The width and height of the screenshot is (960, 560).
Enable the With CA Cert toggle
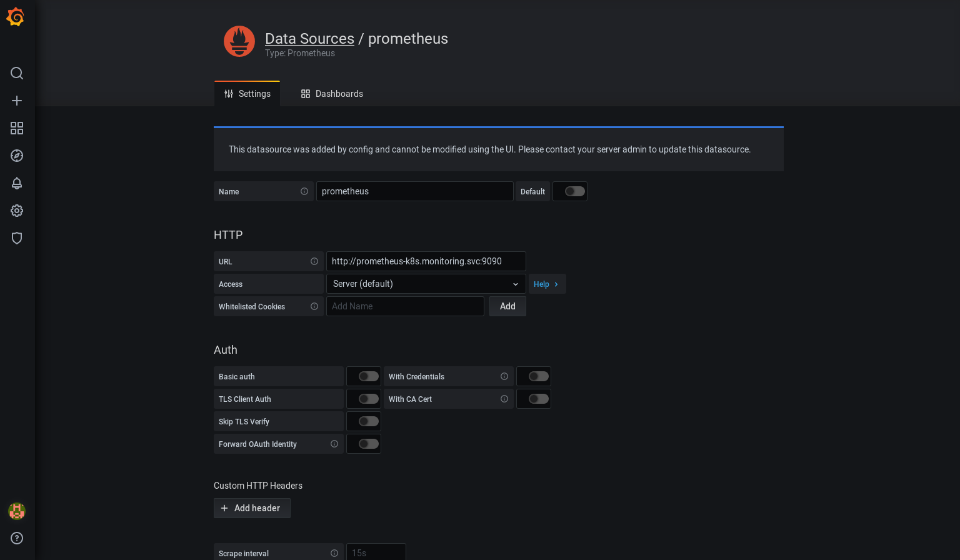(x=539, y=399)
